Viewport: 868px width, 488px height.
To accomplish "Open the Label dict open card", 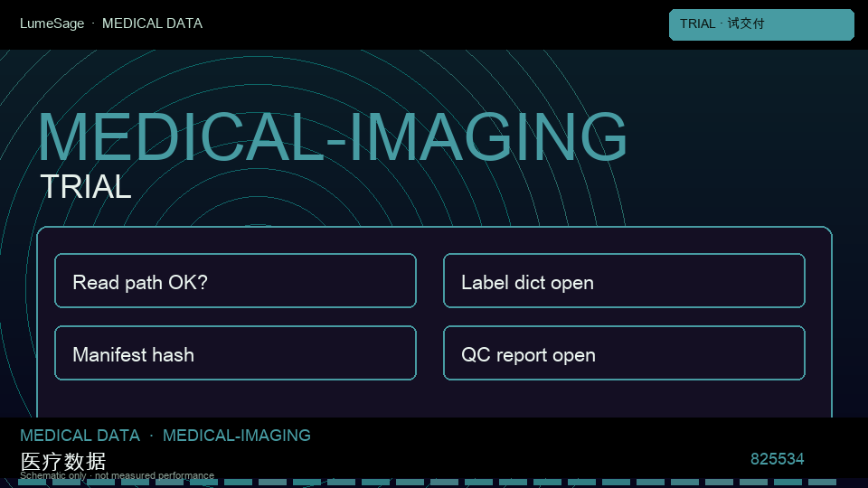I will 624,280.
